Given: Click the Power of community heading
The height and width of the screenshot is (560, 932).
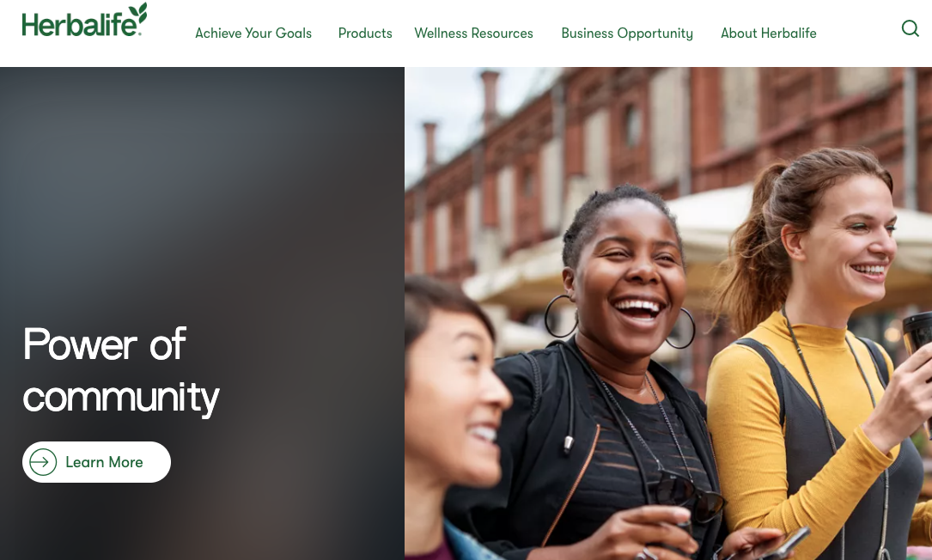Looking at the screenshot, I should pyautogui.click(x=121, y=370).
